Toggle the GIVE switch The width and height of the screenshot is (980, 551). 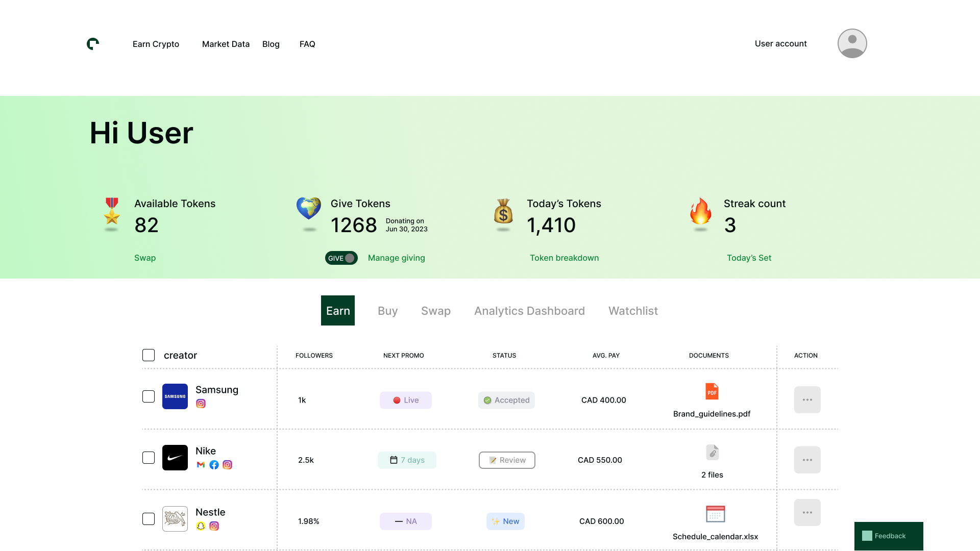(x=341, y=258)
